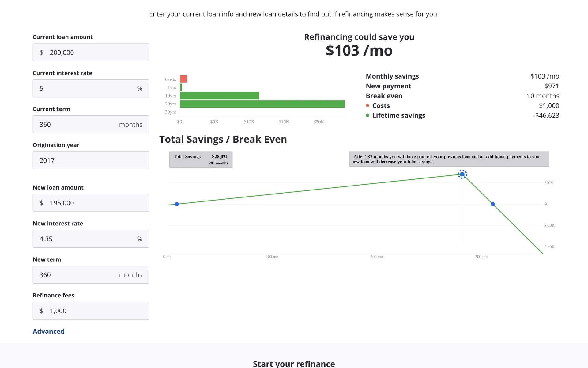Select the Refinance fees field
The image size is (588, 368).
click(91, 311)
